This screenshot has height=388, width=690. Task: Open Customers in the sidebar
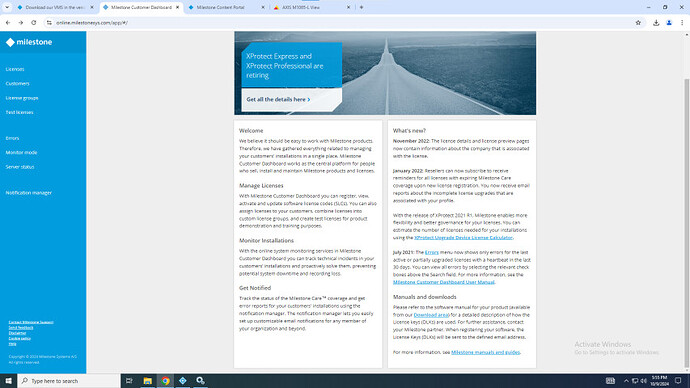point(18,84)
